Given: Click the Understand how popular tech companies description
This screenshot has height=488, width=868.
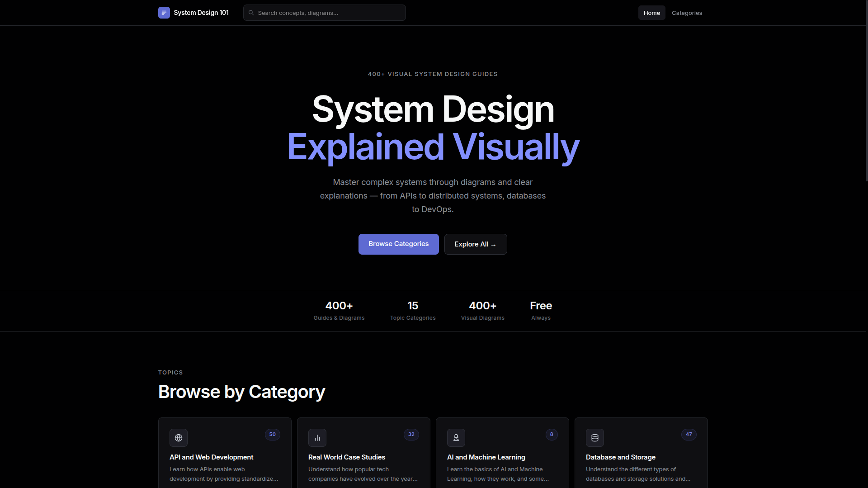Looking at the screenshot, I should 363,474.
